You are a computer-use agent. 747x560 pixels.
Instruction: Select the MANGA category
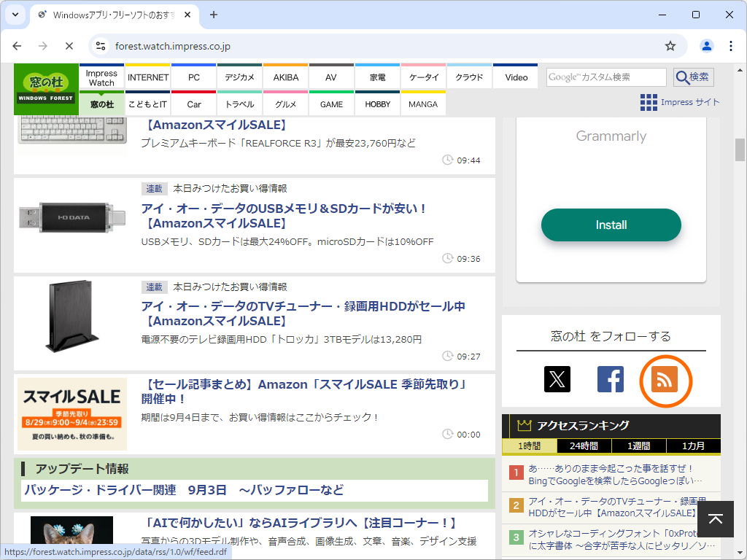pyautogui.click(x=423, y=104)
